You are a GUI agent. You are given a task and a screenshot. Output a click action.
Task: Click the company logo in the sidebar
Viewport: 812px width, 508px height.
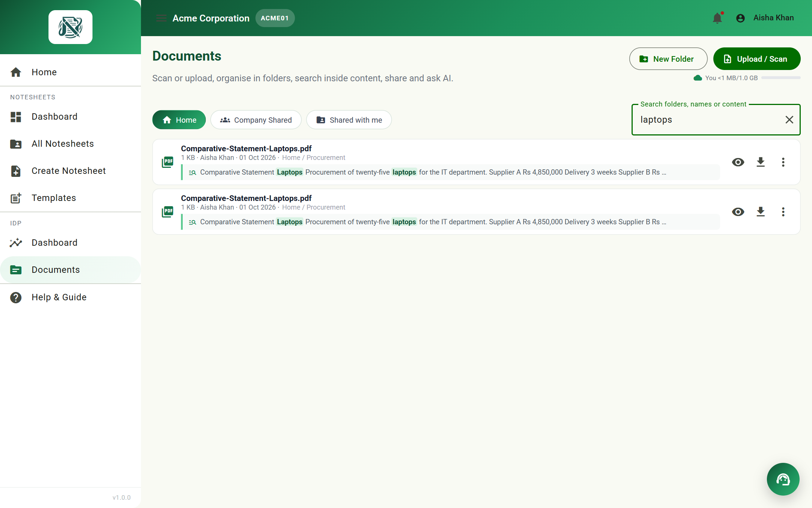[70, 27]
